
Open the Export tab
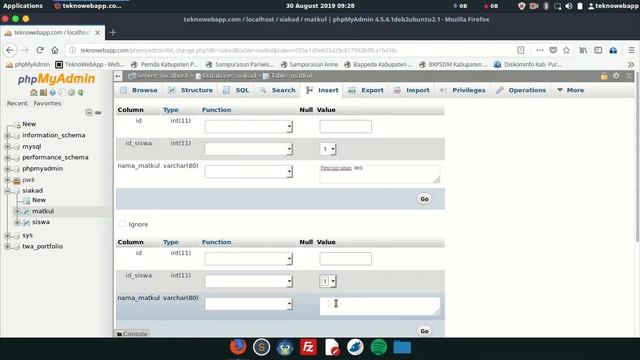(366, 90)
